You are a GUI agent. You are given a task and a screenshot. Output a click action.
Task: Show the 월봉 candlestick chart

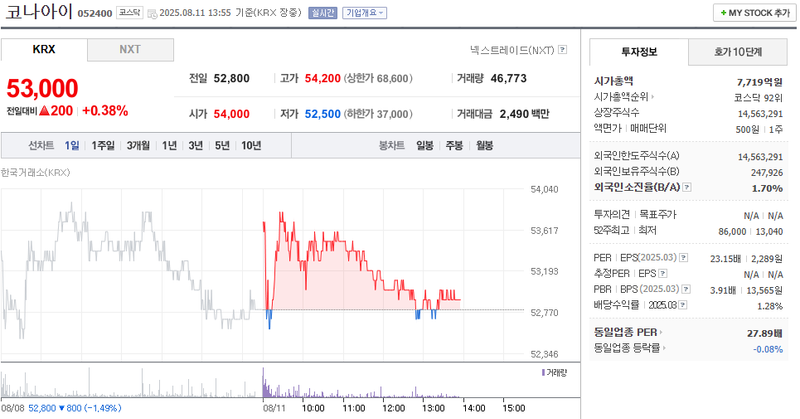tap(485, 145)
